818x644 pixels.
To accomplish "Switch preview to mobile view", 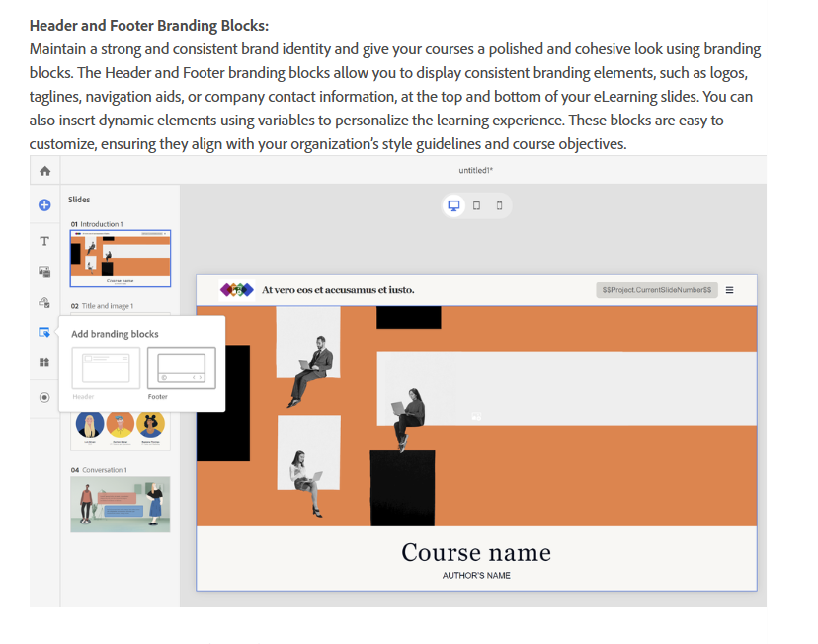I will pyautogui.click(x=499, y=205).
